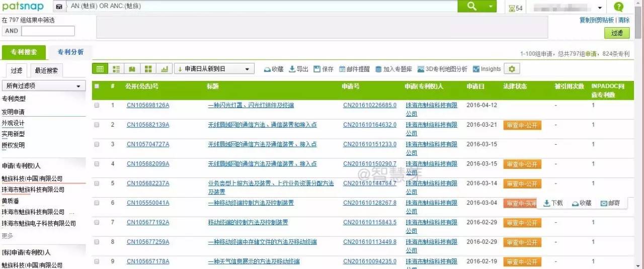This screenshot has width=644, height=269.
Task: Open patent link CN105682139A
Action: click(x=148, y=125)
